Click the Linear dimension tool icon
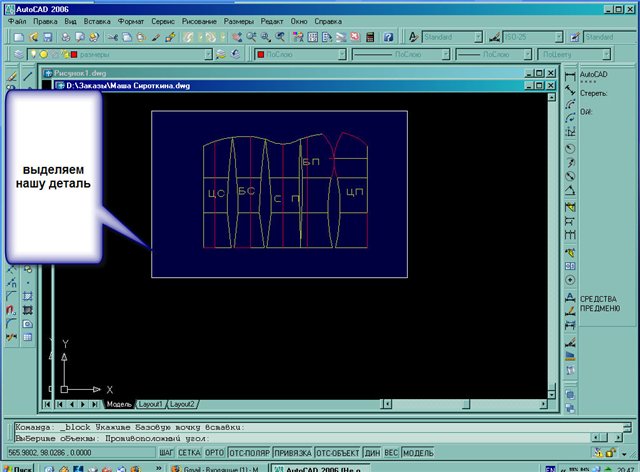The height and width of the screenshot is (472, 640). [570, 76]
